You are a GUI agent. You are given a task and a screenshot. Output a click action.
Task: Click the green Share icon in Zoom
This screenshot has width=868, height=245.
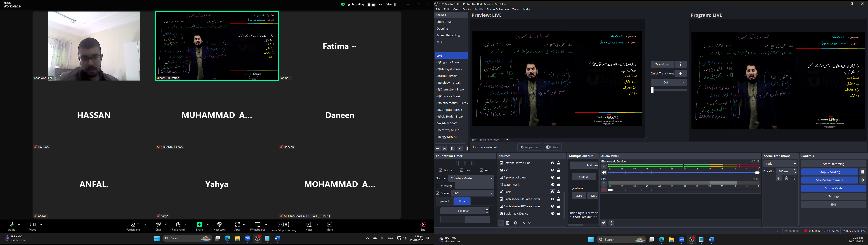point(199,224)
